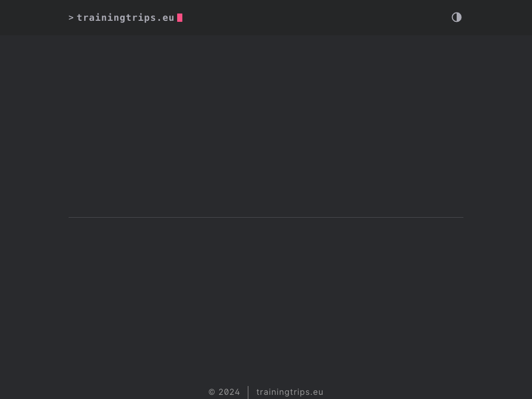Click the vertical separator in footer

248,392
